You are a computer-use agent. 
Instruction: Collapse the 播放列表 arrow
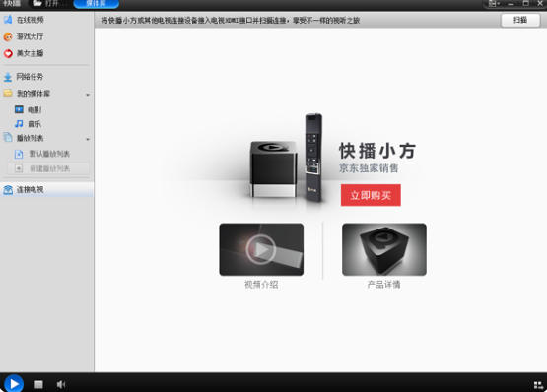(88, 139)
